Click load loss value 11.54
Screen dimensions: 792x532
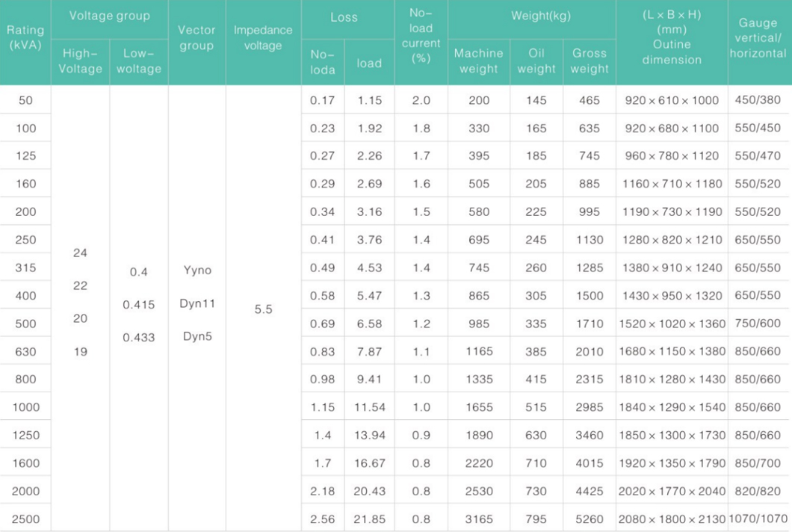point(370,407)
